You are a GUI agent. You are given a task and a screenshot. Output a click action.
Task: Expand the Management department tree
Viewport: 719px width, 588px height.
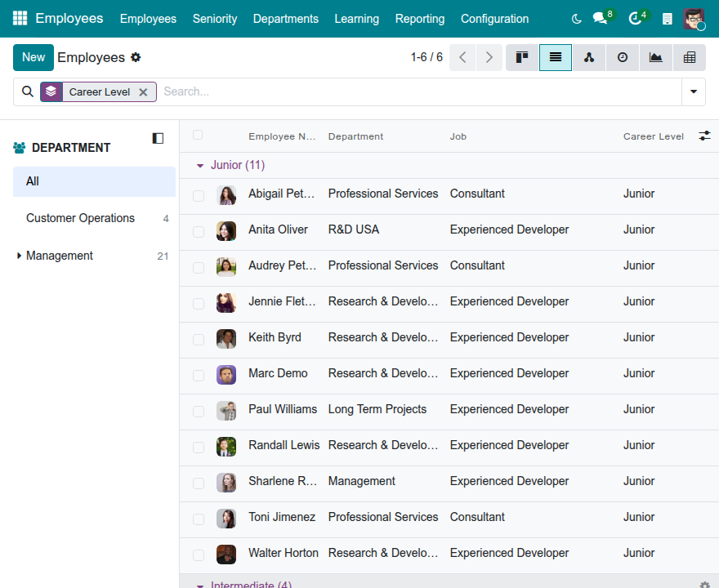19,256
